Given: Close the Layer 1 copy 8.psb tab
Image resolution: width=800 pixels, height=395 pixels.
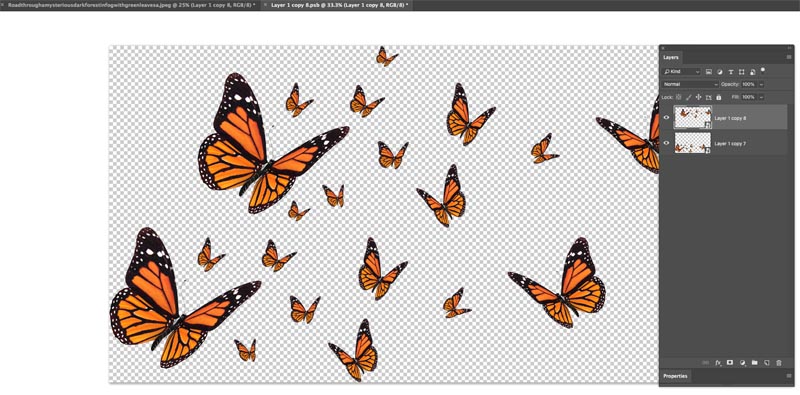Looking at the screenshot, I should [265, 5].
